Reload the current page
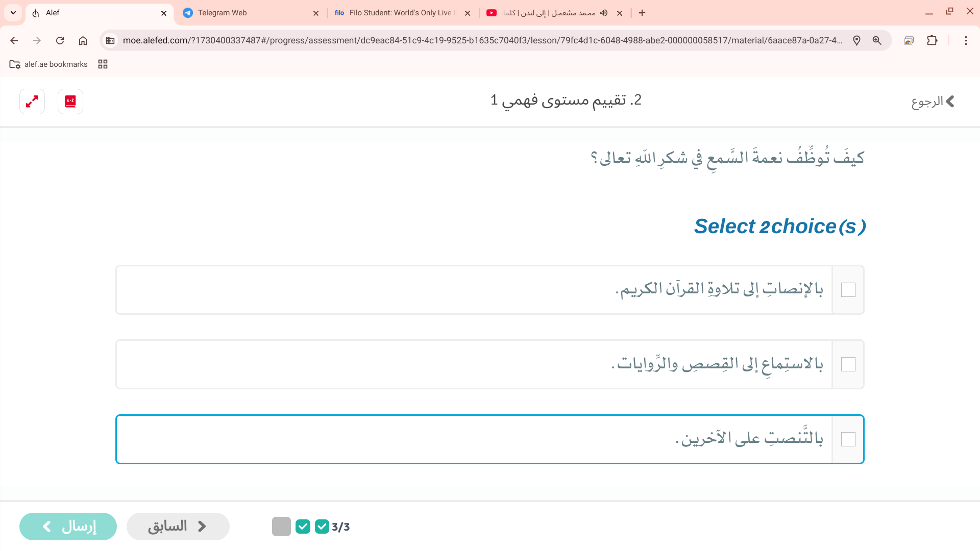Screen dimensions: 980x551 60,40
